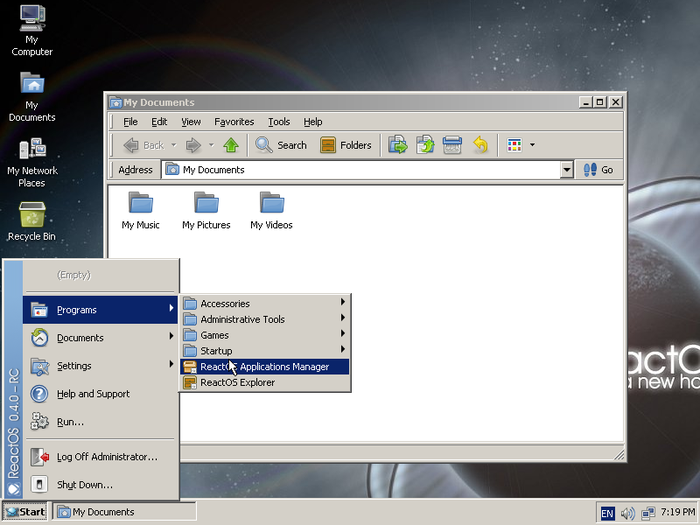Select Run... in the Start menu
The image size is (700, 525).
tap(70, 422)
